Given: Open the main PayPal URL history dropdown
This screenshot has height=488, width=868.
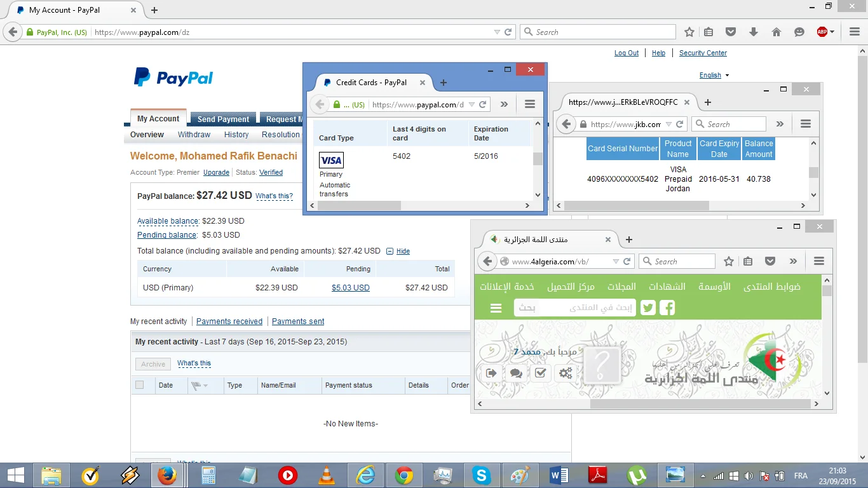Looking at the screenshot, I should (497, 32).
